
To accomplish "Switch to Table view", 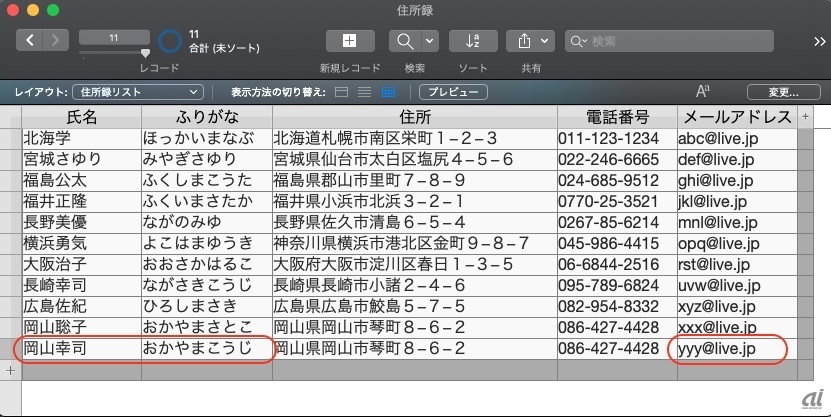I will click(388, 92).
